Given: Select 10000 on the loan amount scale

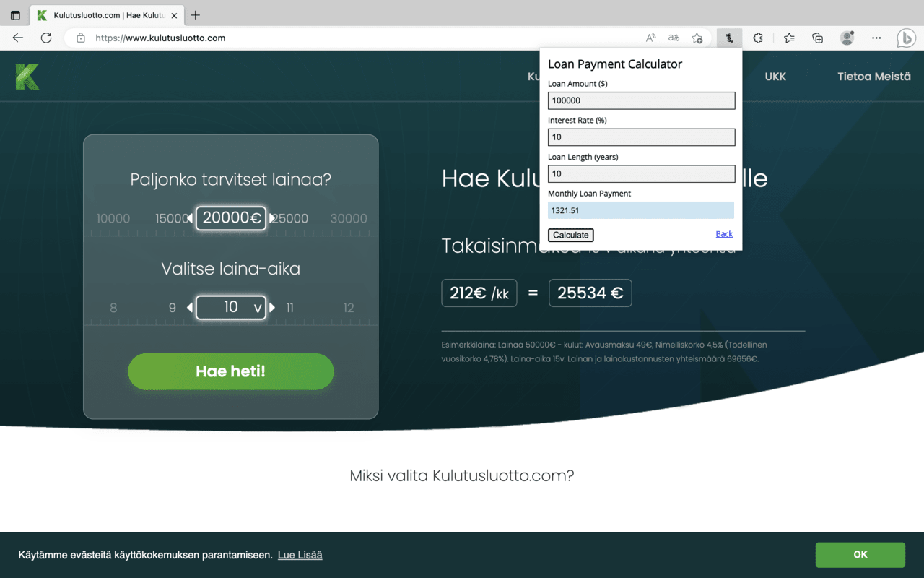Looking at the screenshot, I should (113, 218).
